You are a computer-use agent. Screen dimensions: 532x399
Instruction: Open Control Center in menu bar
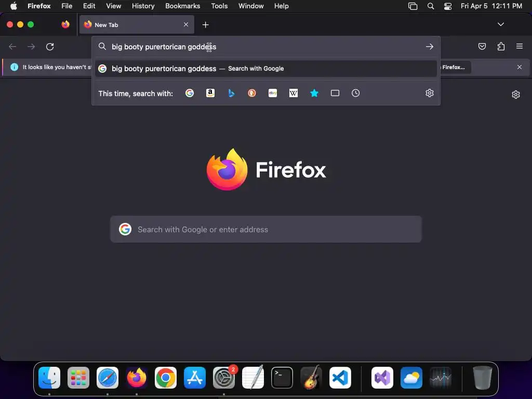pyautogui.click(x=448, y=6)
